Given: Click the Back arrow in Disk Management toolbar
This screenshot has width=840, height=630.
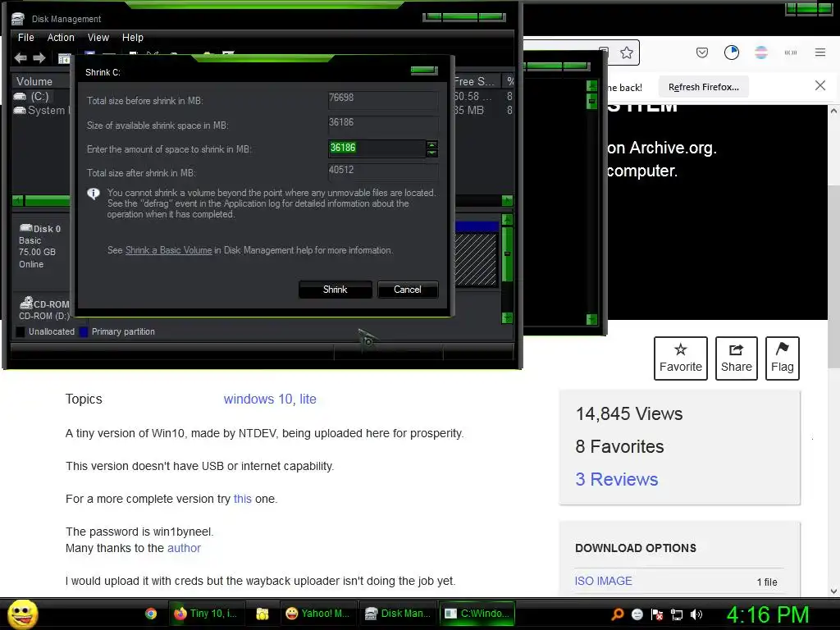Looking at the screenshot, I should click(x=21, y=58).
